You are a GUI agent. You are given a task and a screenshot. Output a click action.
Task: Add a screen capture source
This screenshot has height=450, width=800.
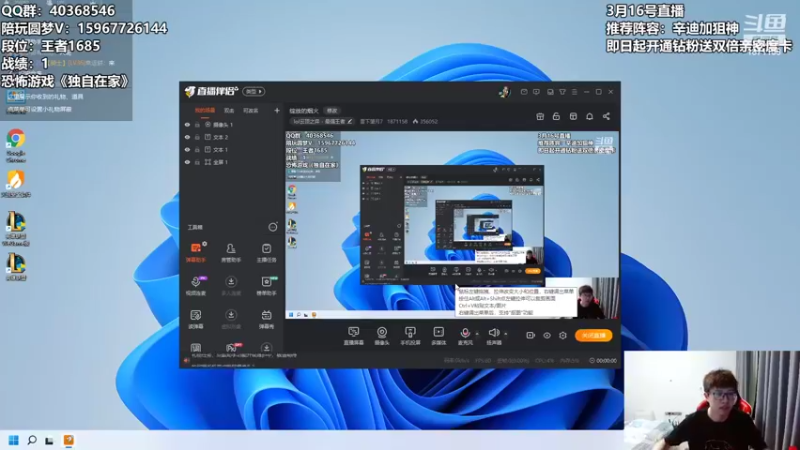click(x=354, y=336)
